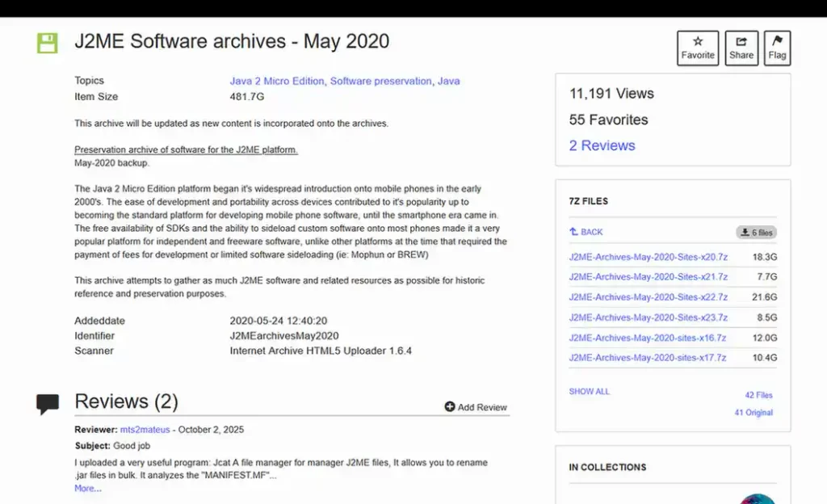Click the Favorite star button
Screen dimensions: 827x504
(x=697, y=48)
